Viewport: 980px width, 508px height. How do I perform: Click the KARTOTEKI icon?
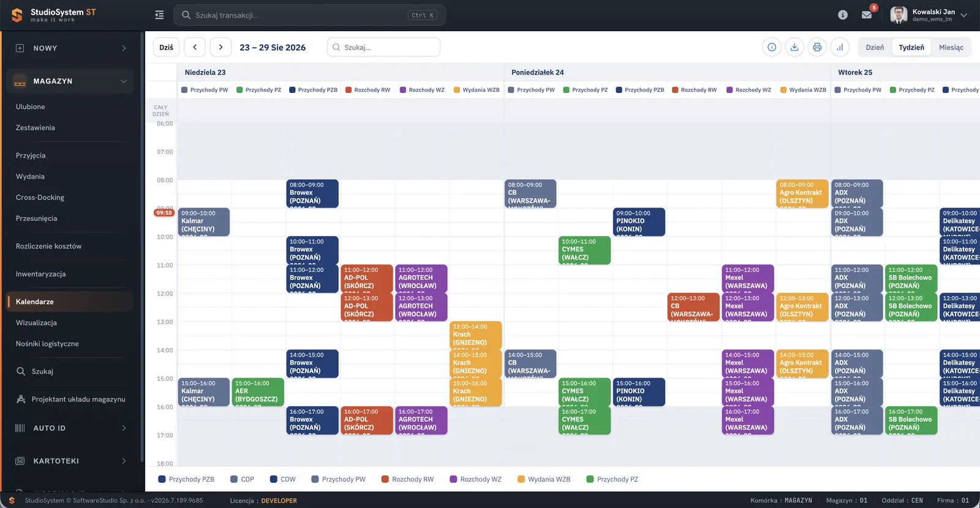coord(20,461)
